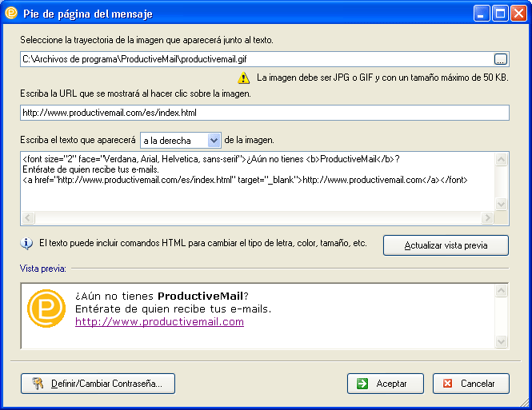Click the ProductiveMail icon in the title bar
This screenshot has width=532, height=410.
point(11,14)
